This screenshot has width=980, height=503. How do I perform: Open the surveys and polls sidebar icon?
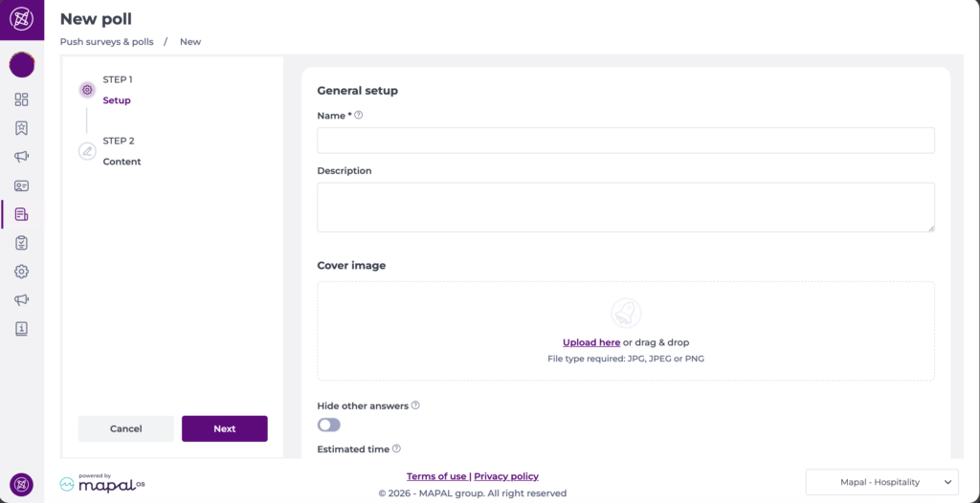coord(21,214)
